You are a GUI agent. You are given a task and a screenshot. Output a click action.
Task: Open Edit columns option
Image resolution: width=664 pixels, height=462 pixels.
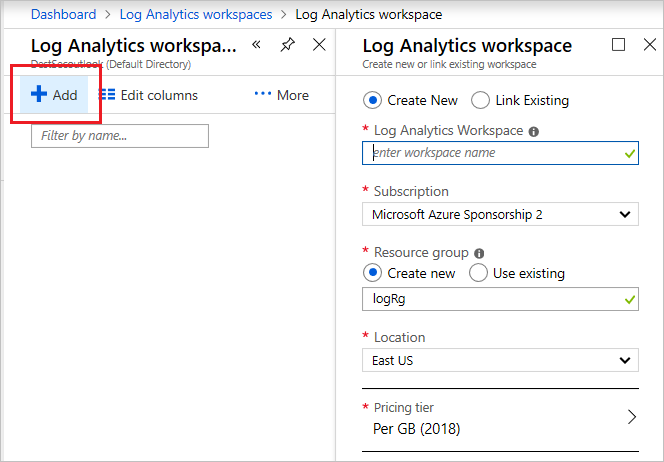click(x=149, y=95)
